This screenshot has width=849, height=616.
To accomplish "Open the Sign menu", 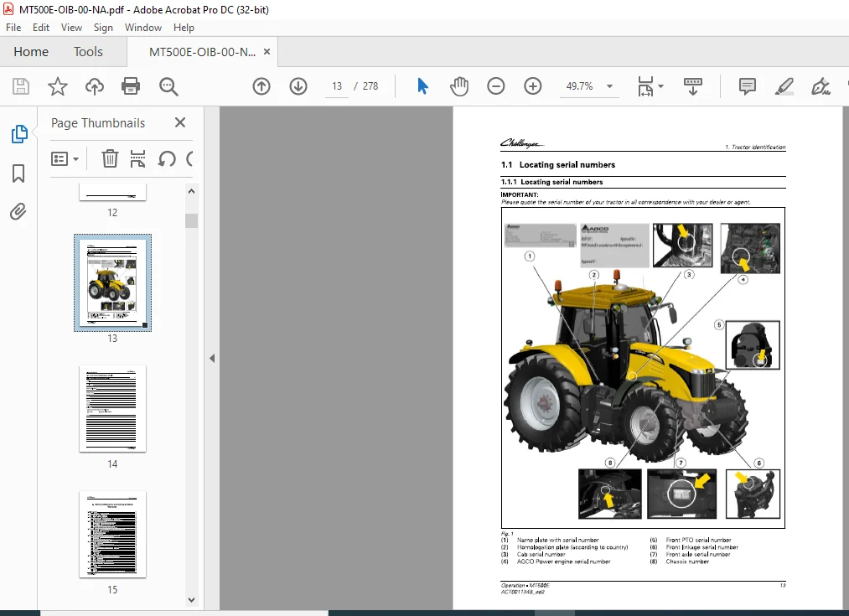I will click(103, 28).
